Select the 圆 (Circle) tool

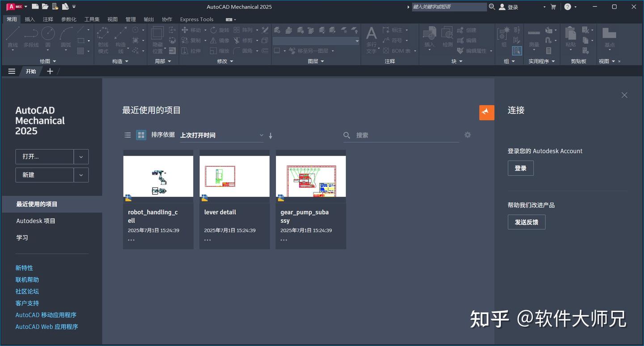pyautogui.click(x=48, y=34)
